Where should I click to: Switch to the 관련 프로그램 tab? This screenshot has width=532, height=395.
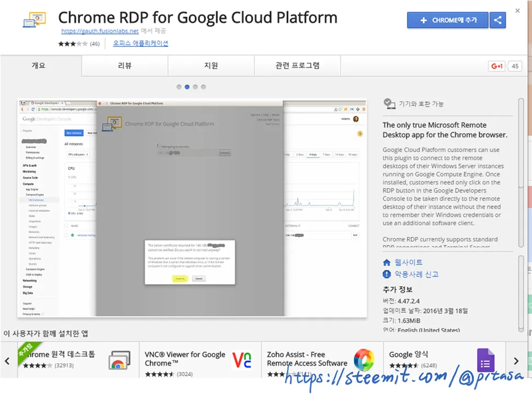(297, 65)
